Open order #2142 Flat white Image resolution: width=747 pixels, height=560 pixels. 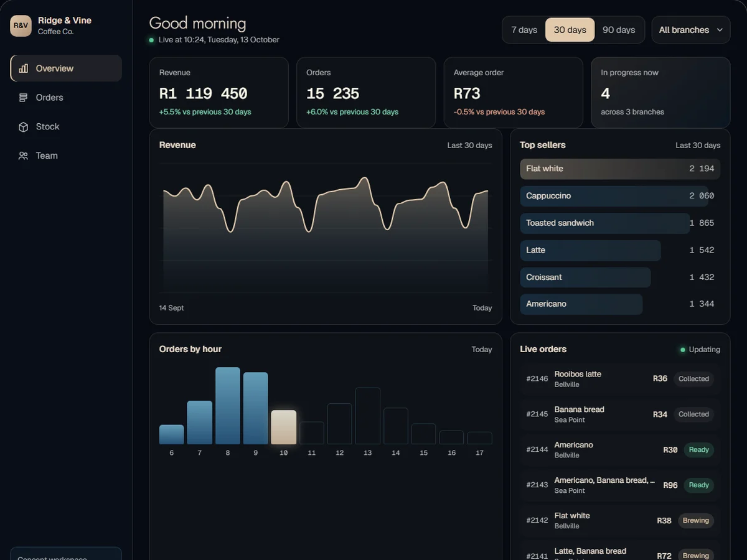620,521
